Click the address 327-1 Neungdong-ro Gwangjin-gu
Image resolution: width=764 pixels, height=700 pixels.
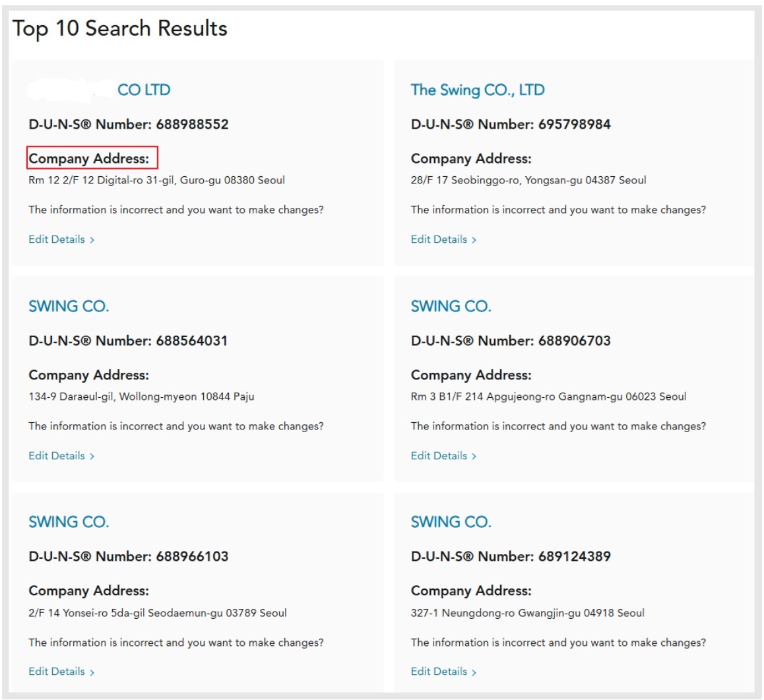528,613
